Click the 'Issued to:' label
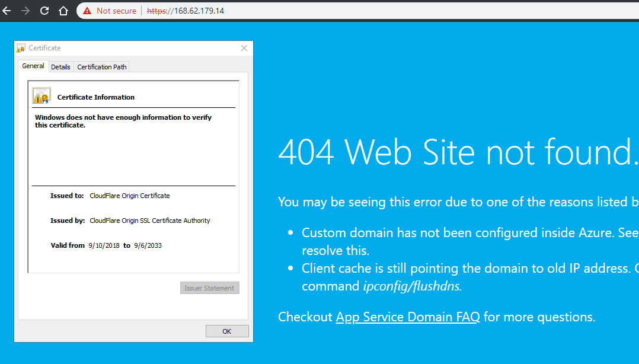 [67, 196]
